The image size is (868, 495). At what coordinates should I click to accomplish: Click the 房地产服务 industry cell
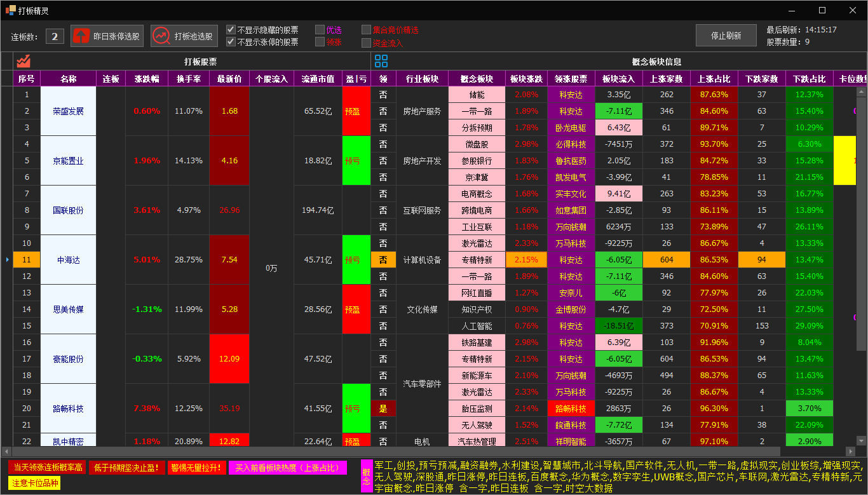[422, 111]
